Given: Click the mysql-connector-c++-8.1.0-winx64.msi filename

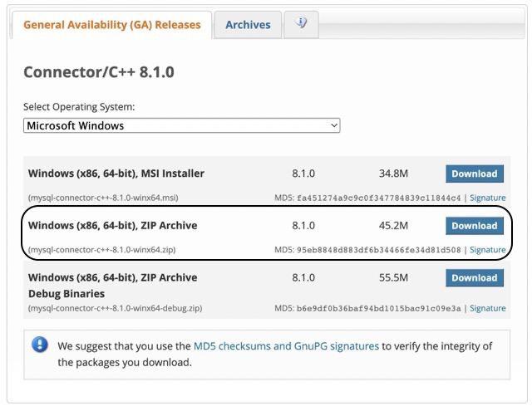Looking at the screenshot, I should [x=103, y=198].
